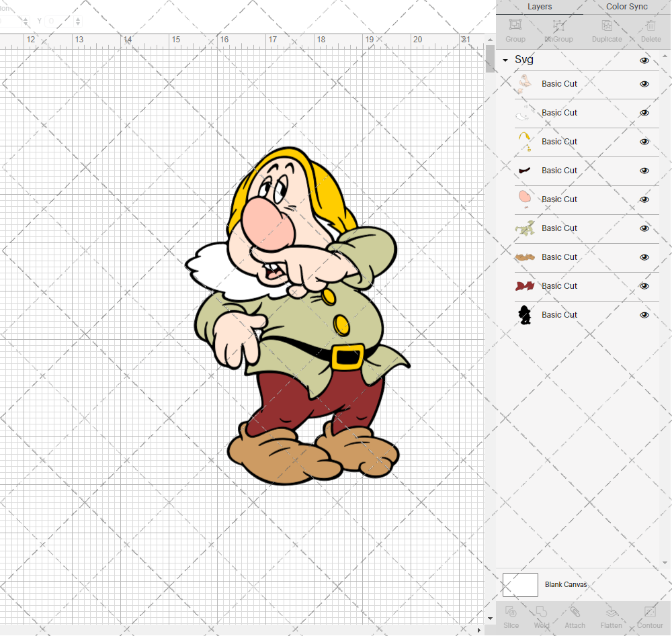Hide the brown shoes Basic Cut layer
Image resolution: width=672 pixels, height=636 pixels.
[644, 257]
